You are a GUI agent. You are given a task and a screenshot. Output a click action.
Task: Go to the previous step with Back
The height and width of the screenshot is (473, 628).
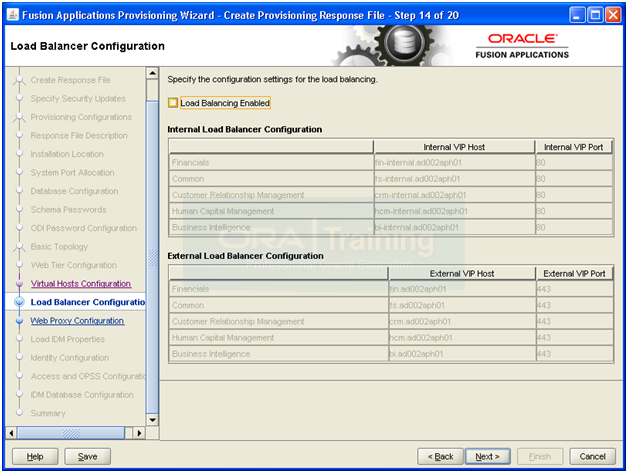(440, 456)
